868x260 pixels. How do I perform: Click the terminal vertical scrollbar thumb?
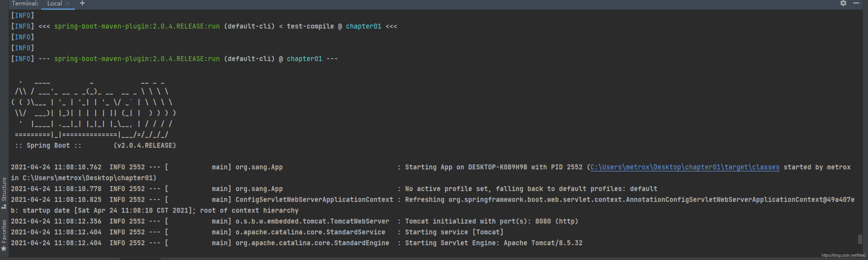(x=860, y=239)
